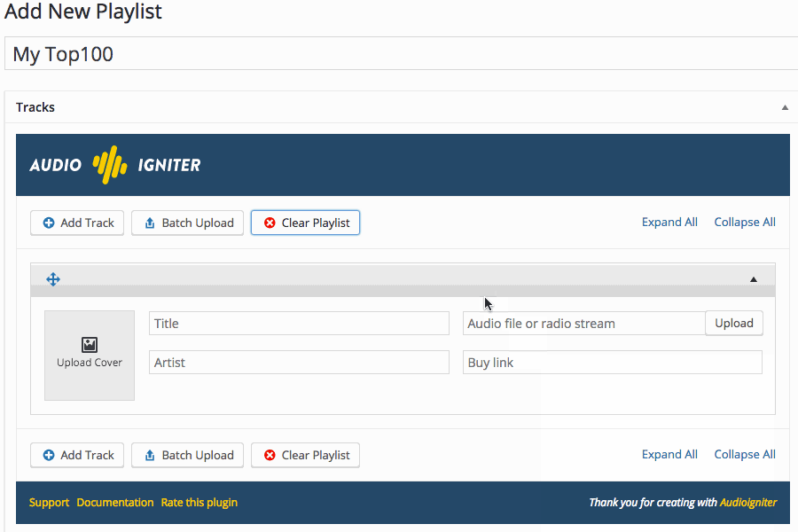Focus the Artist input field
798x532 pixels.
pos(299,363)
